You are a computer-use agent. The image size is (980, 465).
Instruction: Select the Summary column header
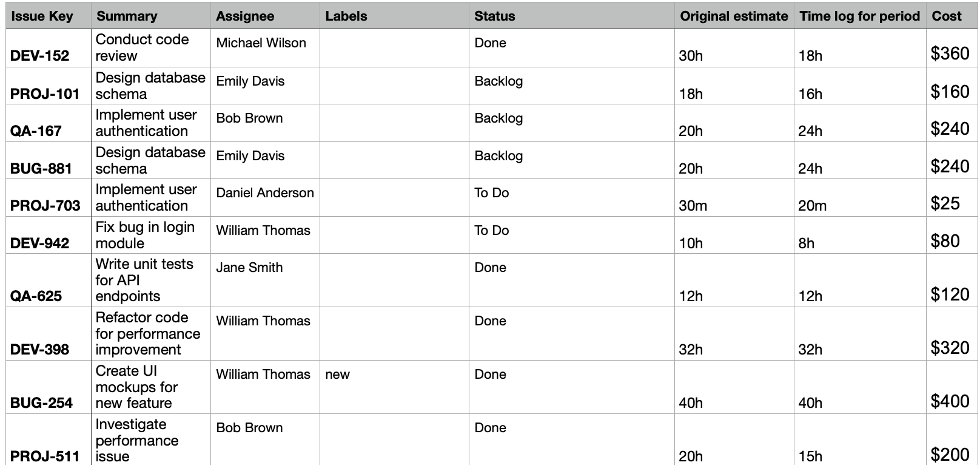(x=127, y=16)
